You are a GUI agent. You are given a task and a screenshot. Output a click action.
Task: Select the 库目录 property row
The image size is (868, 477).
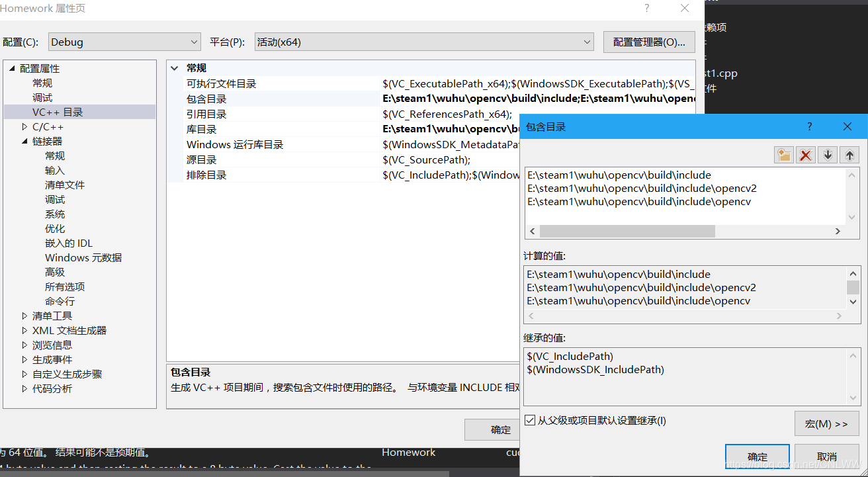pyautogui.click(x=352, y=130)
